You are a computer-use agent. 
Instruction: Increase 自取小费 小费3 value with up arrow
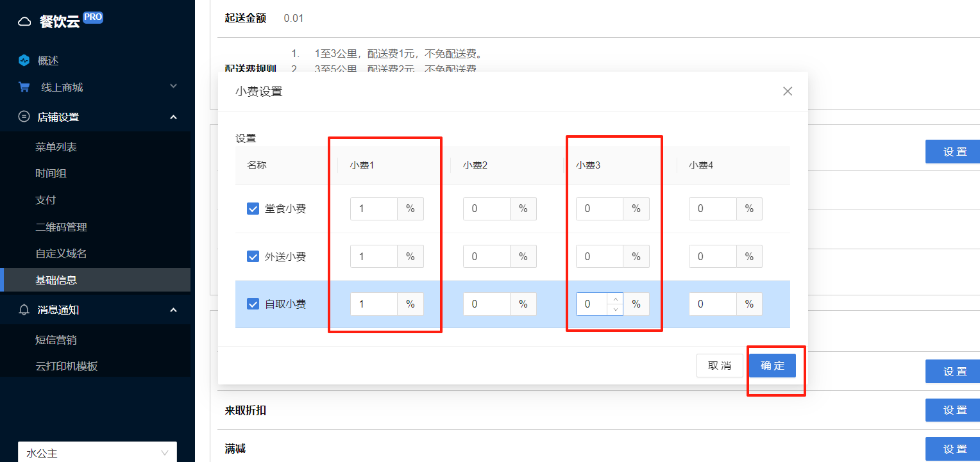pyautogui.click(x=615, y=299)
